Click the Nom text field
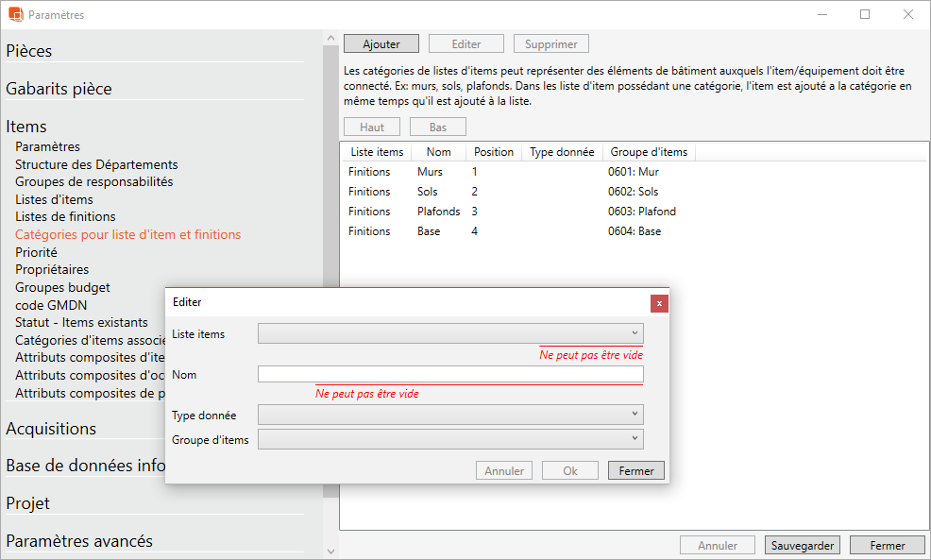Image resolution: width=931 pixels, height=560 pixels. 449,375
